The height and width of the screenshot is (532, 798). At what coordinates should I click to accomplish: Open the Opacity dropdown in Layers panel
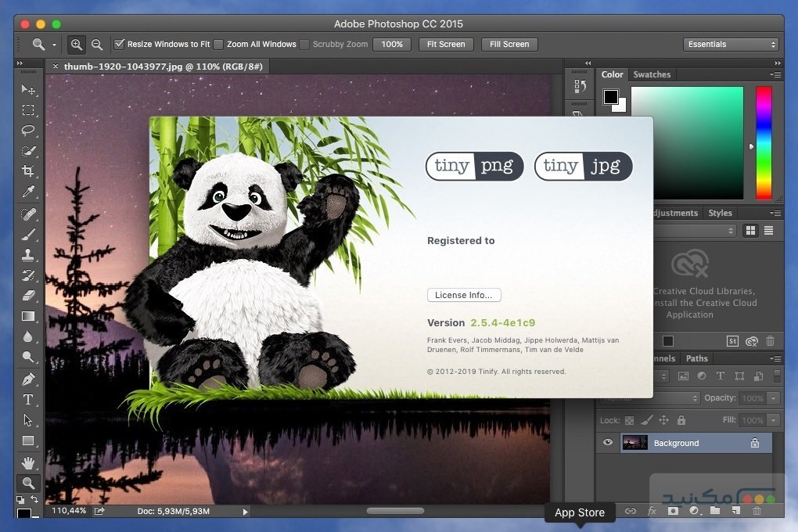[x=772, y=398]
